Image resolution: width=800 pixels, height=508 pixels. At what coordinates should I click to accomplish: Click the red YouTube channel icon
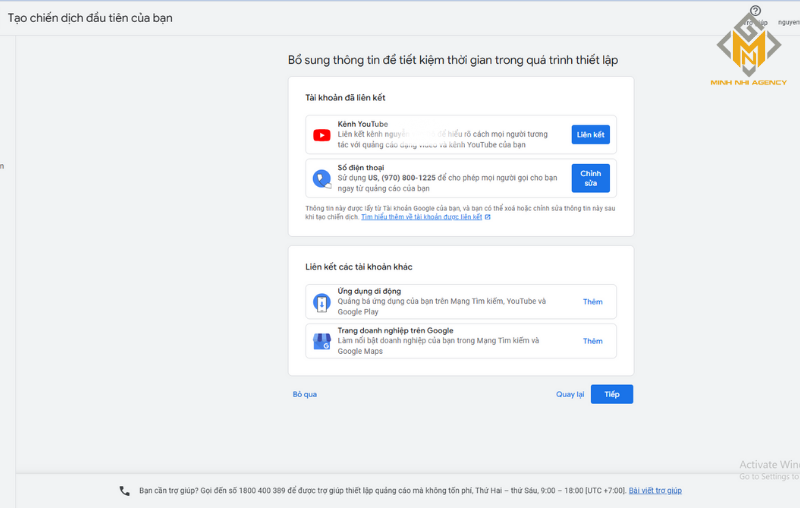click(321, 135)
